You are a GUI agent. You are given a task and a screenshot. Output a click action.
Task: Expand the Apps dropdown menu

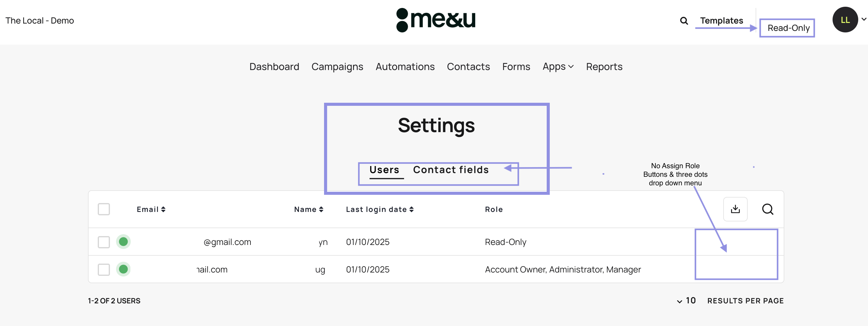pyautogui.click(x=558, y=67)
